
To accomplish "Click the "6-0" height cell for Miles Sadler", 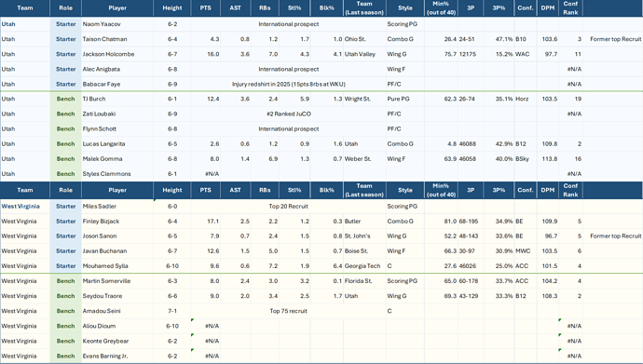I will pyautogui.click(x=172, y=207).
